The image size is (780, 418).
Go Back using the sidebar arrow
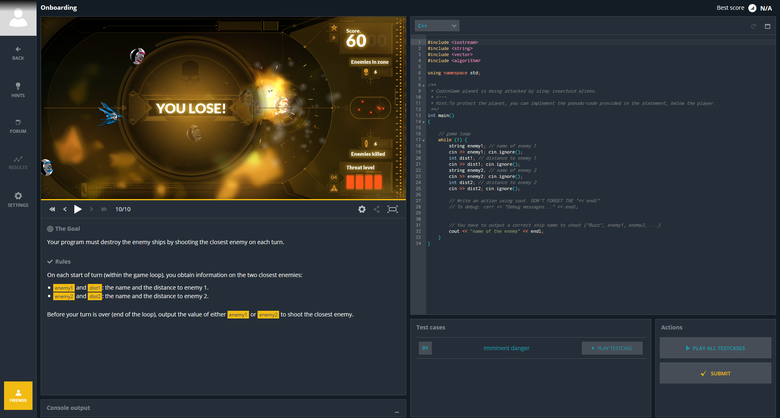[x=18, y=53]
